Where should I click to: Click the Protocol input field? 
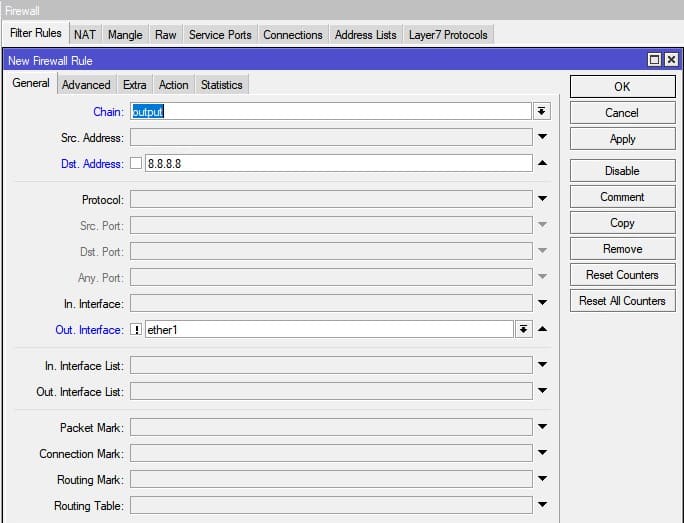pyautogui.click(x=331, y=199)
